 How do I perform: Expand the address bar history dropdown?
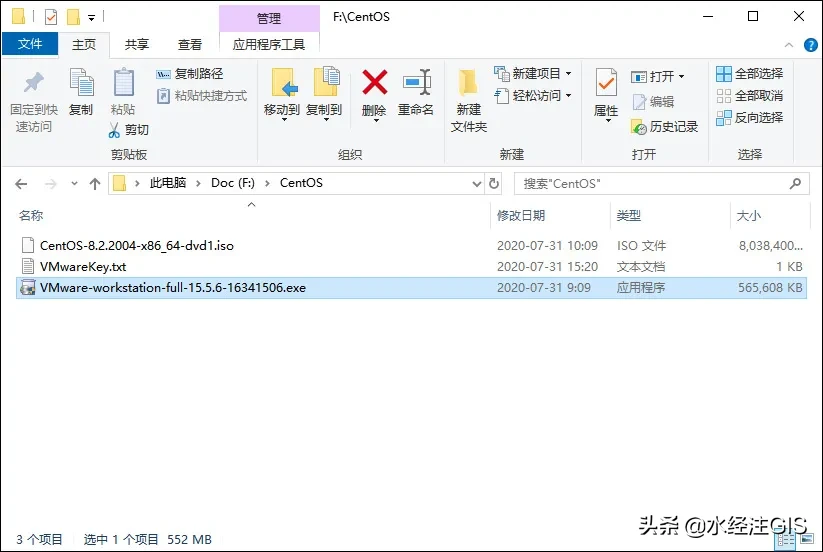pyautogui.click(x=477, y=184)
